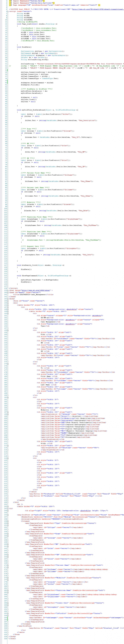The width and height of the screenshot is (124, 644).
Task: Collapse the nested table on line 149
Action: pyautogui.click(x=8, y=311)
